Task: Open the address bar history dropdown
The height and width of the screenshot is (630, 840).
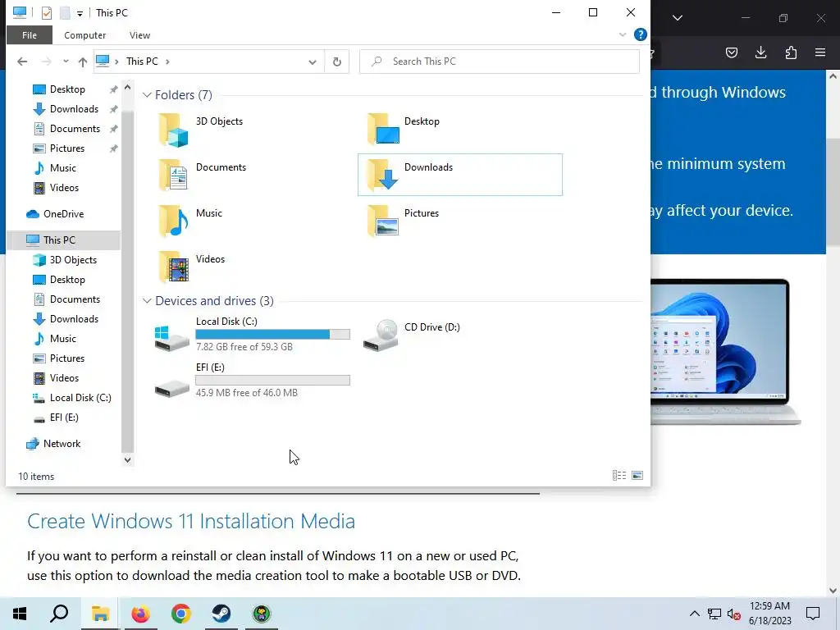Action: click(x=313, y=62)
